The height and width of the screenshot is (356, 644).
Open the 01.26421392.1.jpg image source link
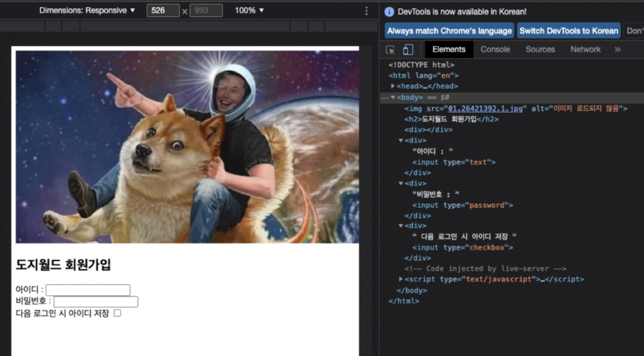[485, 109]
